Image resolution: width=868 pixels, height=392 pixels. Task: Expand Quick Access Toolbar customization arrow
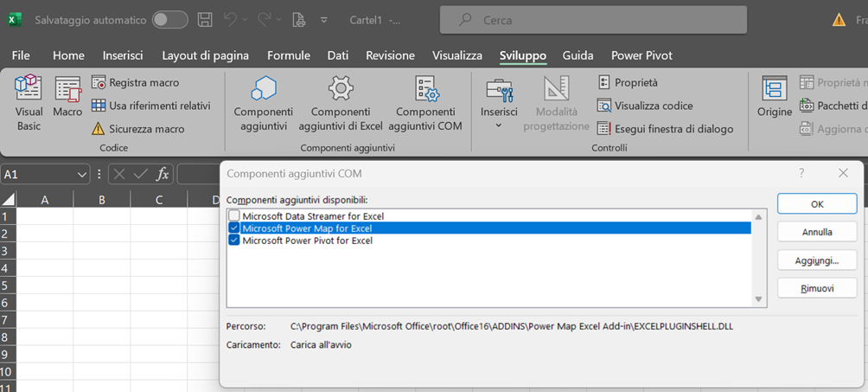(325, 20)
